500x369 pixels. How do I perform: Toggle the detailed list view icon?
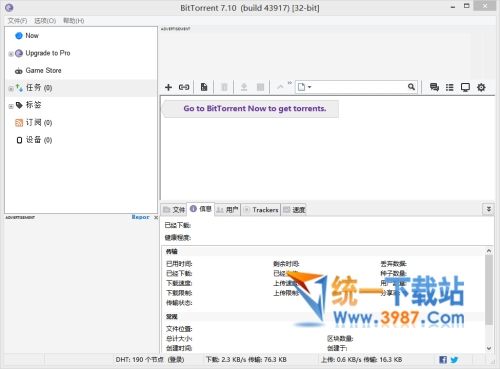pyautogui.click(x=450, y=87)
